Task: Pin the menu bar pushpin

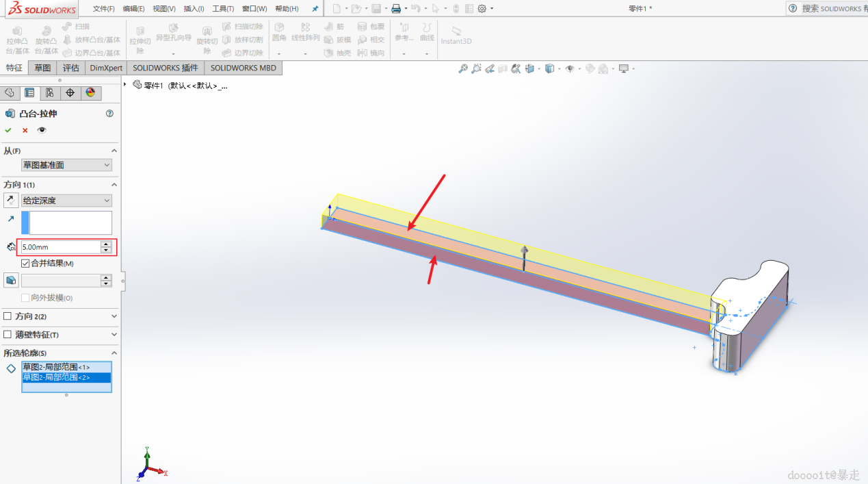Action: [x=315, y=9]
